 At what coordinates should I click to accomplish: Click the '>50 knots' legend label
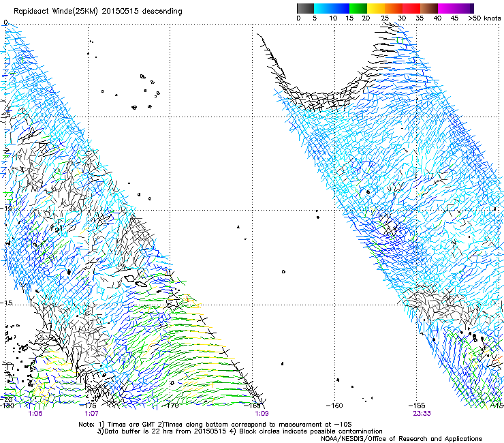click(x=484, y=18)
